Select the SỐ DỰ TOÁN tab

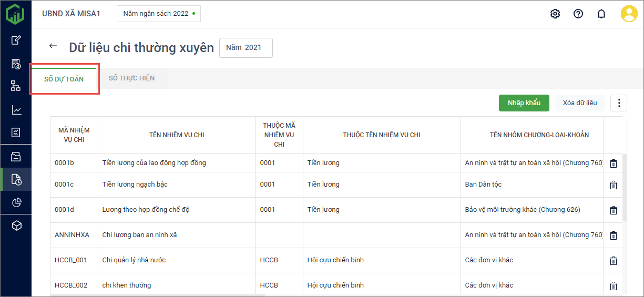pos(64,79)
